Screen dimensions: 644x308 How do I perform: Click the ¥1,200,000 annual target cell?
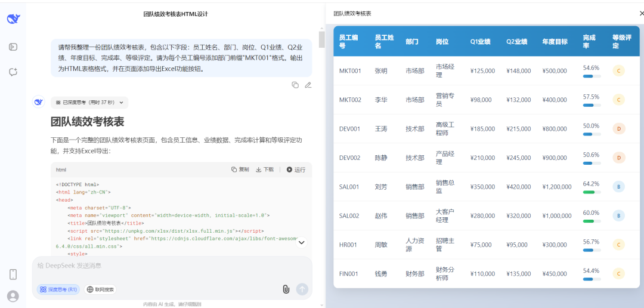click(557, 187)
